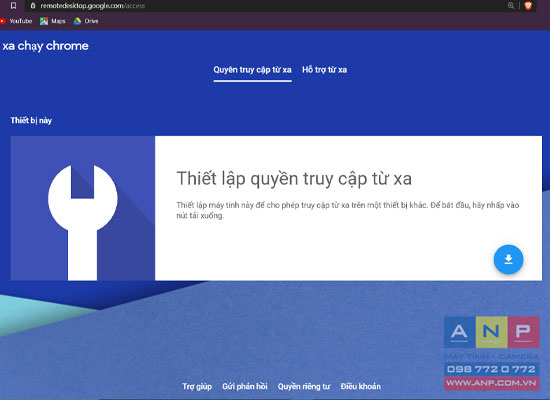Viewport: 550px width, 400px height.
Task: Click the lock icon in address bar
Action: [33, 6]
